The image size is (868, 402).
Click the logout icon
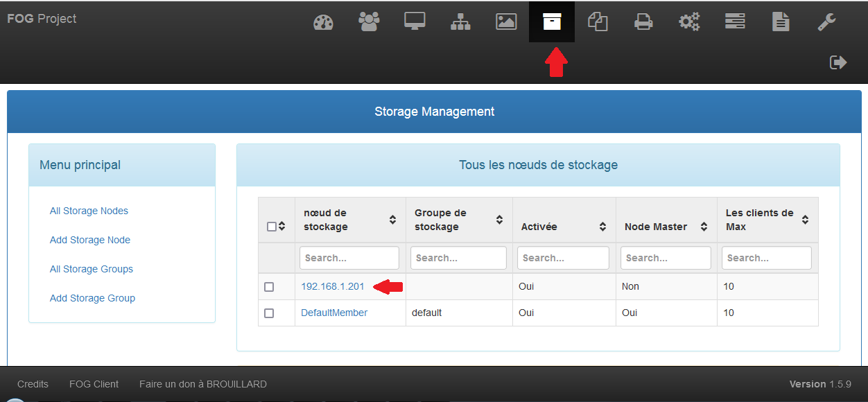click(x=838, y=63)
